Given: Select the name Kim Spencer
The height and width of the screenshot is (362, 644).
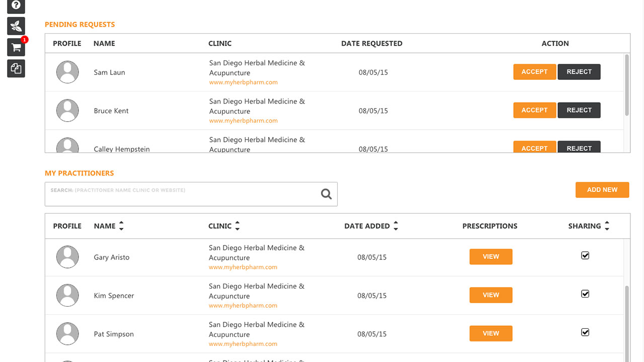Looking at the screenshot, I should (114, 296).
